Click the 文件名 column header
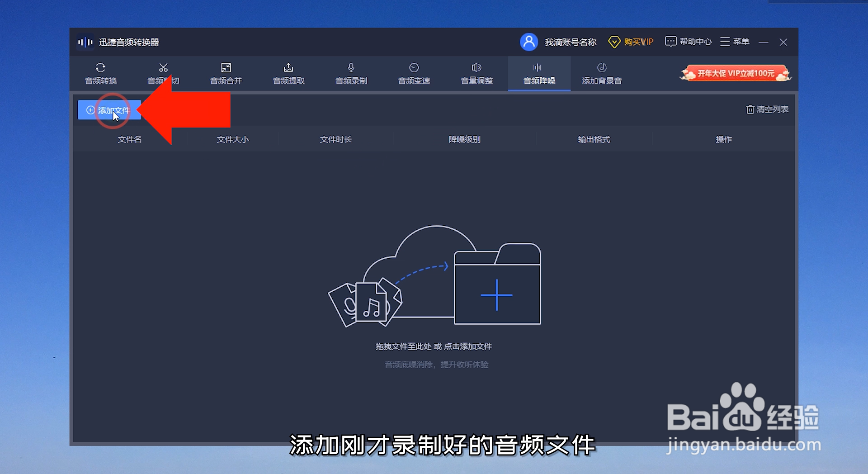The width and height of the screenshot is (868, 474). click(129, 139)
